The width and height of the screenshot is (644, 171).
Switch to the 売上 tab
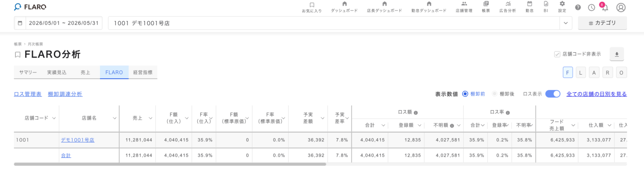pyautogui.click(x=85, y=72)
